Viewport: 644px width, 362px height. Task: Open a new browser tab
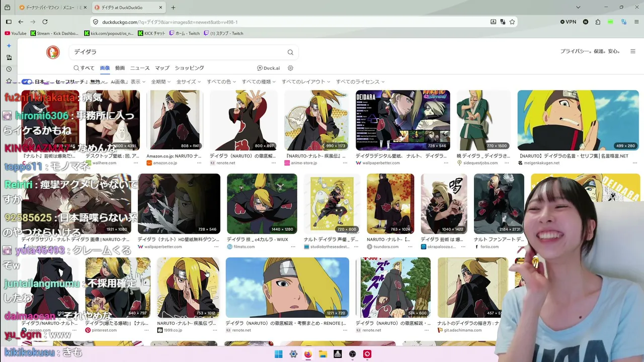tap(173, 8)
